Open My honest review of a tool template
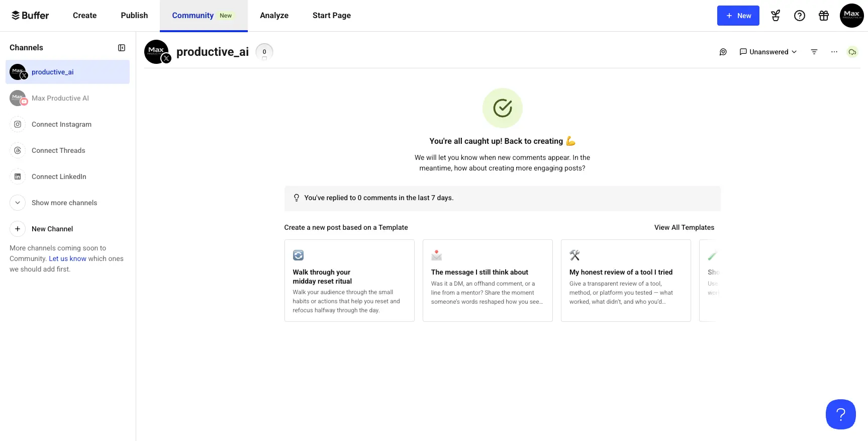Screen dimensions: 868x441 626,281
